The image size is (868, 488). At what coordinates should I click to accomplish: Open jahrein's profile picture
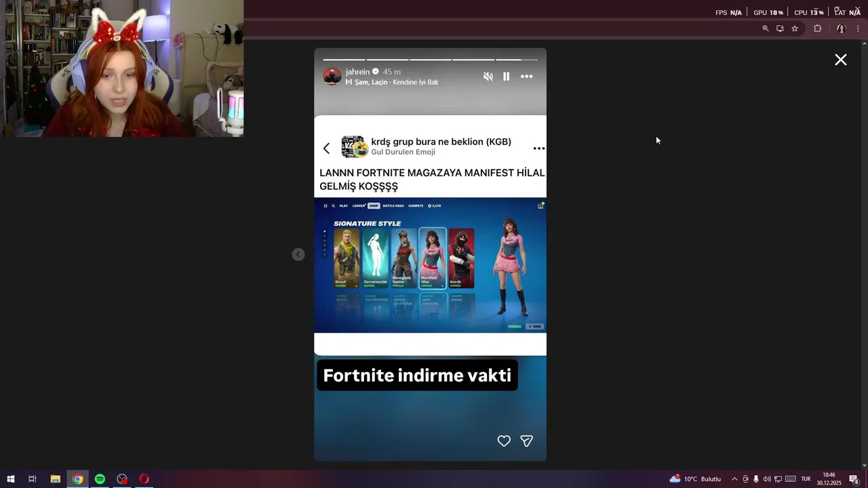pyautogui.click(x=332, y=76)
